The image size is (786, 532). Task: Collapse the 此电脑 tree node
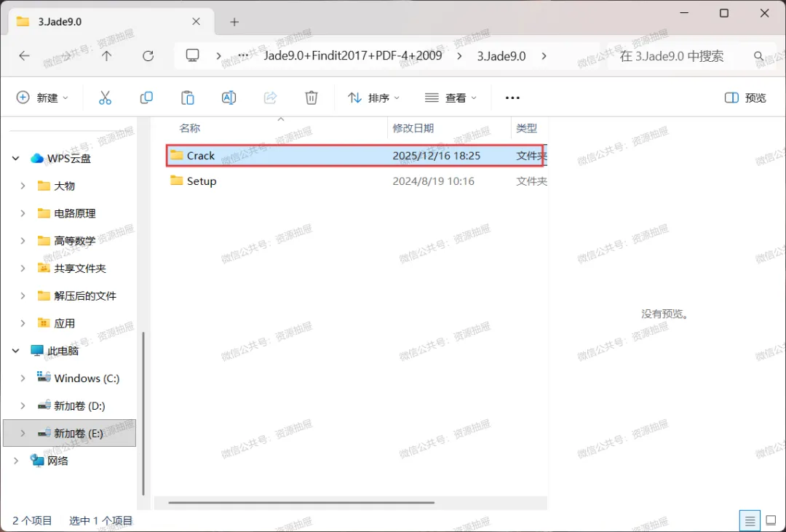(16, 351)
